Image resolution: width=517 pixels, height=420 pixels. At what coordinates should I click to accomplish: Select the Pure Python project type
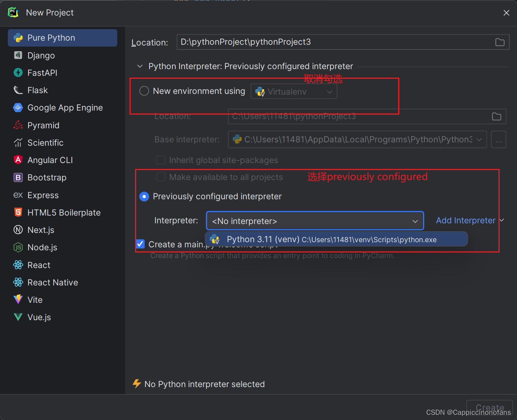(51, 37)
